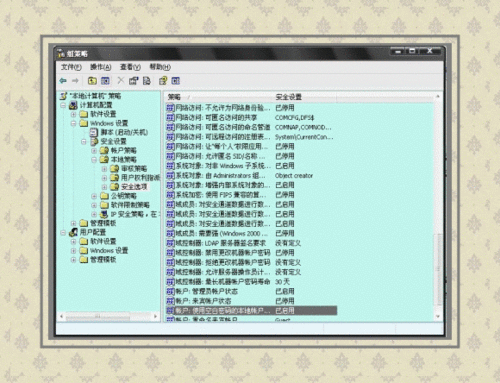Click the last toolbar icon after Help
The image size is (500, 383).
coord(176,81)
